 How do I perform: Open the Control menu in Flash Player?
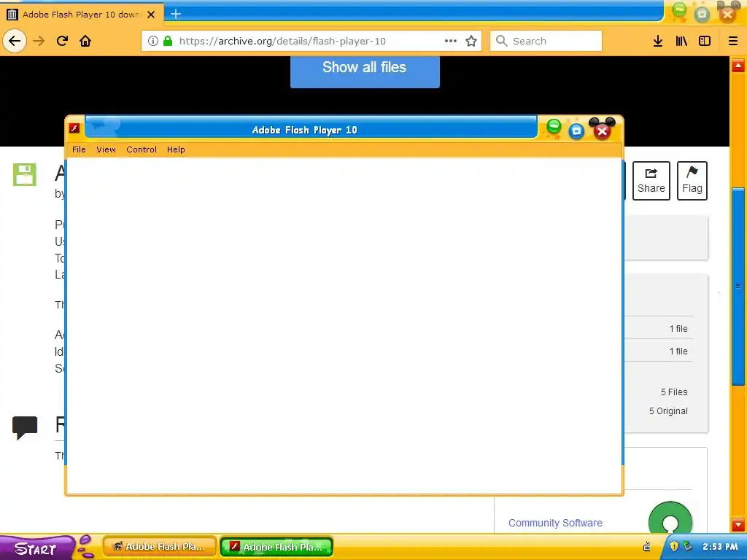coord(142,149)
